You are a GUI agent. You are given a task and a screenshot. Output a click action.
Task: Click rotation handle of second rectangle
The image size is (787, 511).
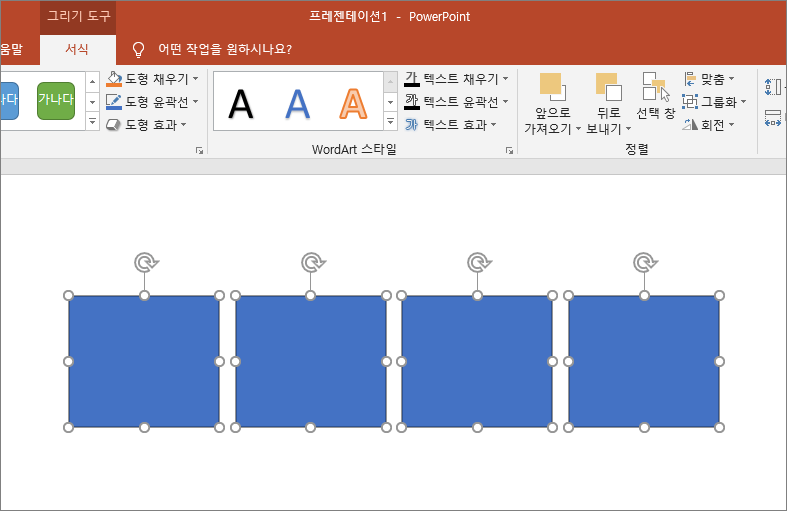[313, 263]
